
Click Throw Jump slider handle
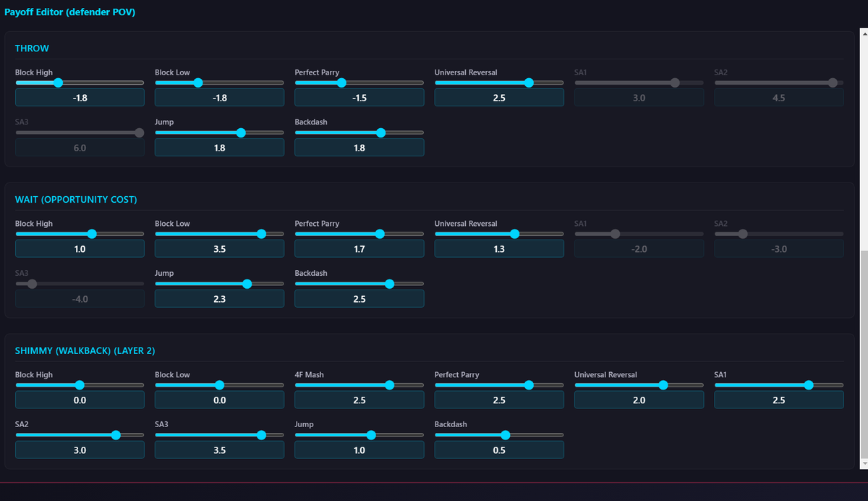241,132
